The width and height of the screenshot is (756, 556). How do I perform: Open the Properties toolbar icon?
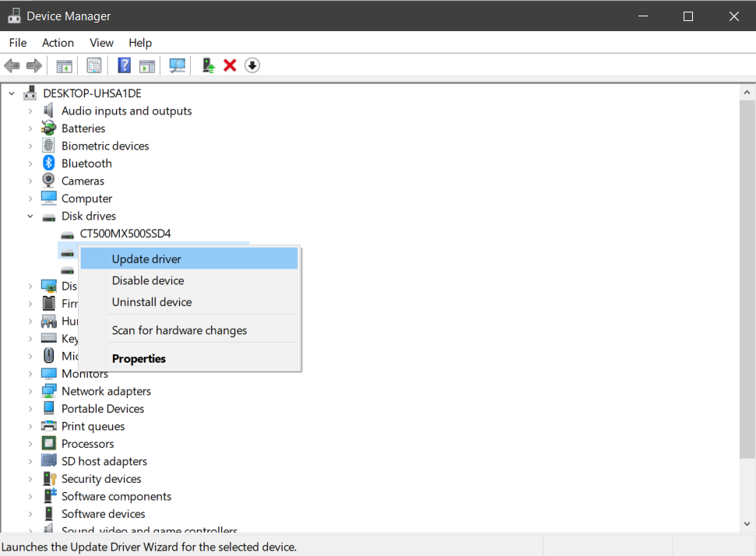point(94,65)
